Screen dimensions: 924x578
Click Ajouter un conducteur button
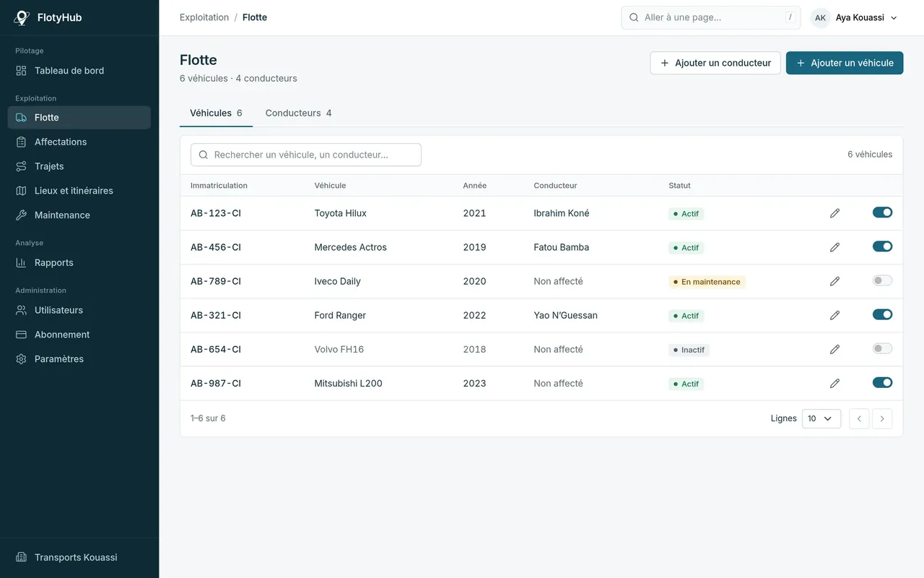[x=715, y=63]
